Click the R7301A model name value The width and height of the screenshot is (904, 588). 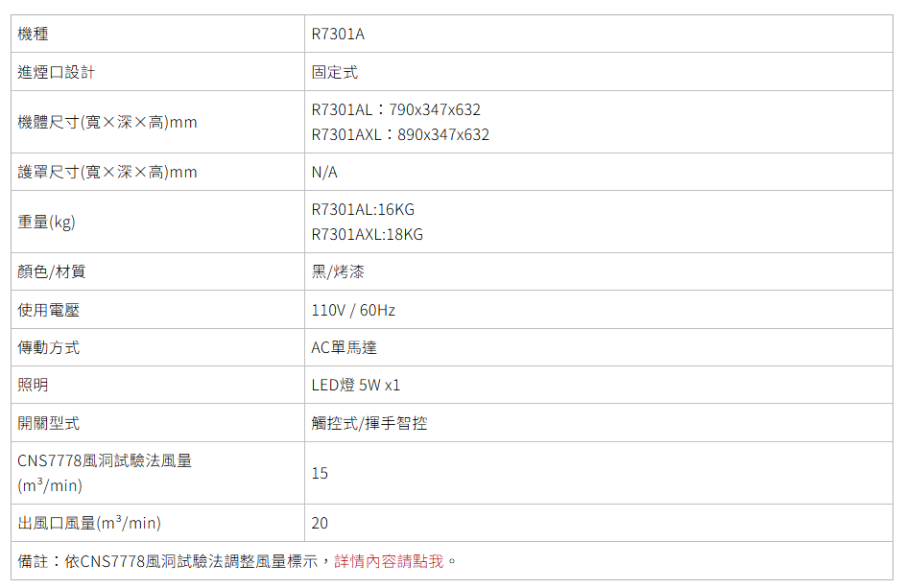[338, 35]
